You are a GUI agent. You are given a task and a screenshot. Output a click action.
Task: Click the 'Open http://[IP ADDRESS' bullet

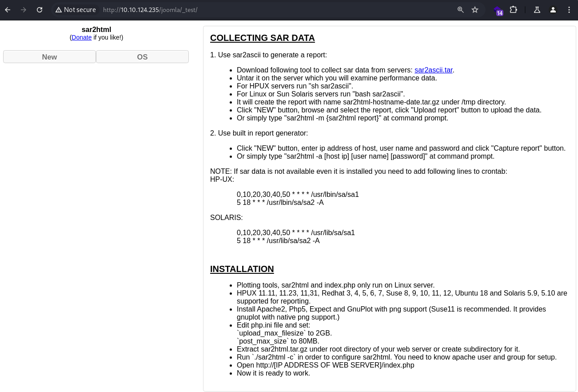[x=326, y=365]
